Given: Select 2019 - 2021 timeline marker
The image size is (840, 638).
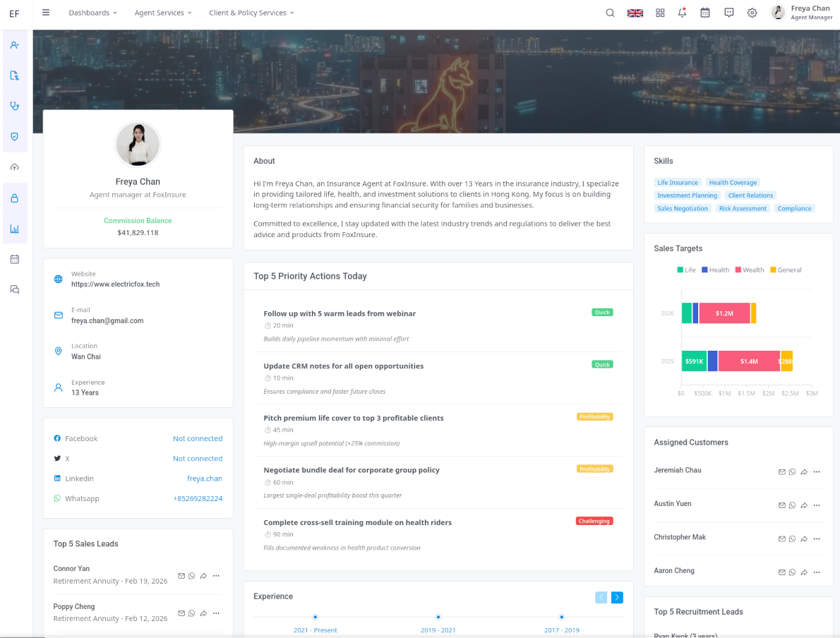Looking at the screenshot, I should point(438,617).
